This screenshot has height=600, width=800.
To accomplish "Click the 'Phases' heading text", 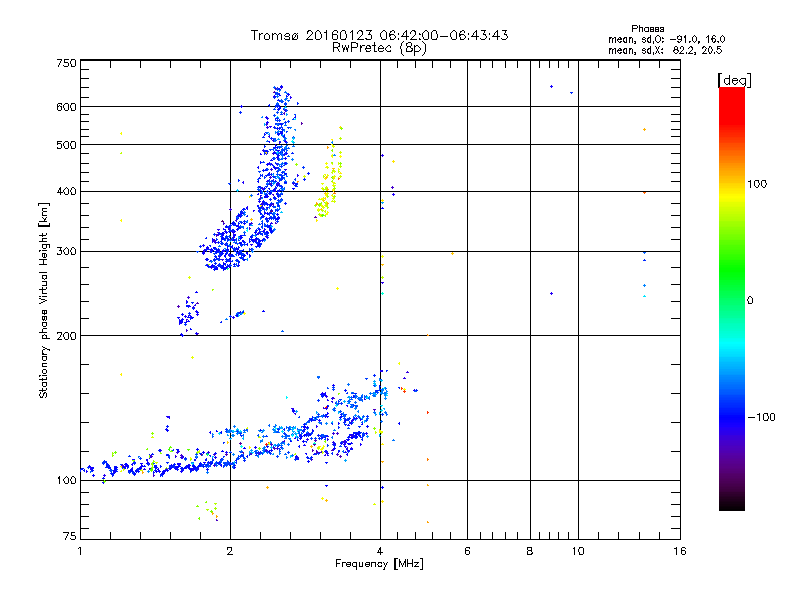I will [647, 29].
